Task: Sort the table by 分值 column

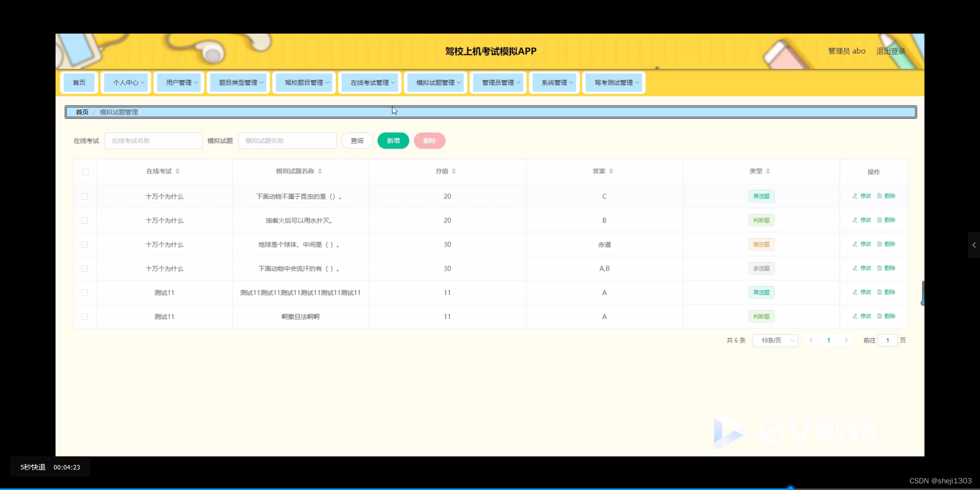Action: [x=453, y=171]
